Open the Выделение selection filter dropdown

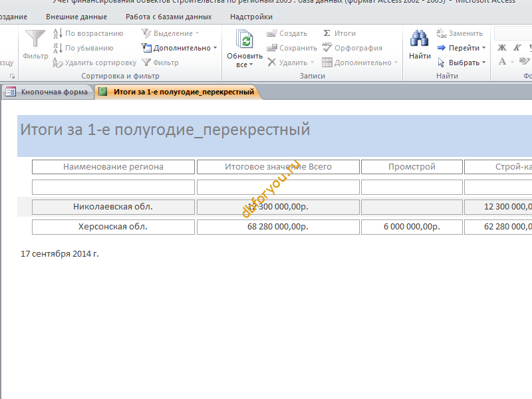click(x=170, y=33)
